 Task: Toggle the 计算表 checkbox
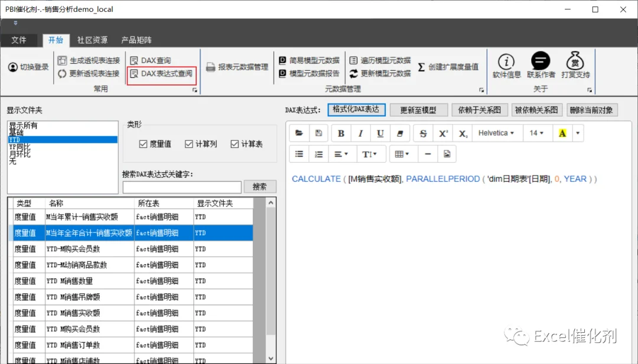[235, 144]
